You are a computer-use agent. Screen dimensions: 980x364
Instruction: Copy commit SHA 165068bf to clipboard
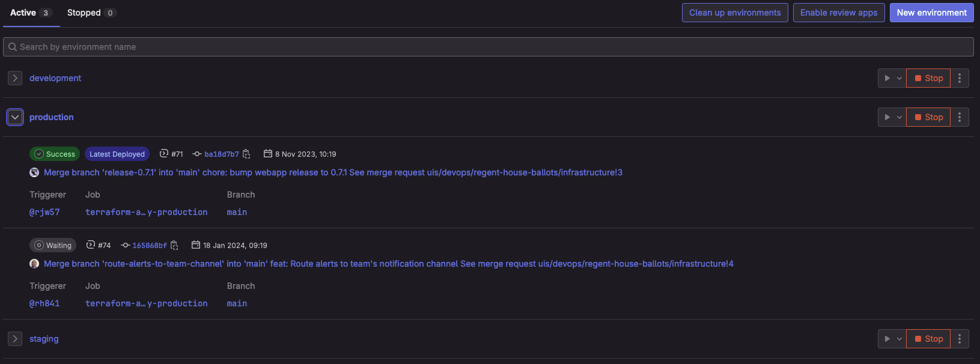(174, 246)
